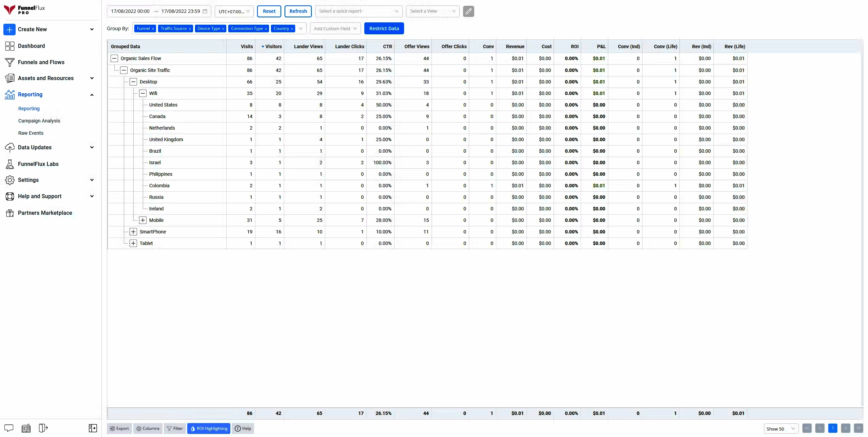
Task: Toggle ROI Highlighting on or off
Action: click(209, 429)
